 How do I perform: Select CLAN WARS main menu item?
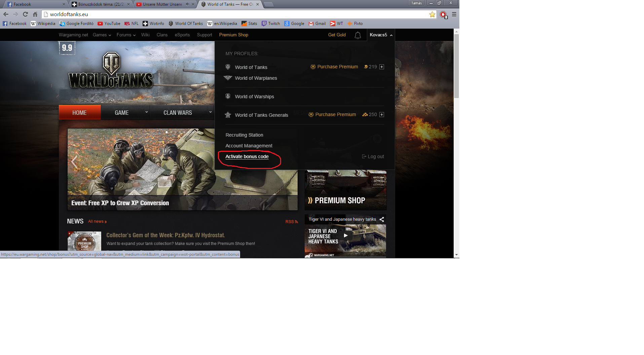(x=178, y=112)
